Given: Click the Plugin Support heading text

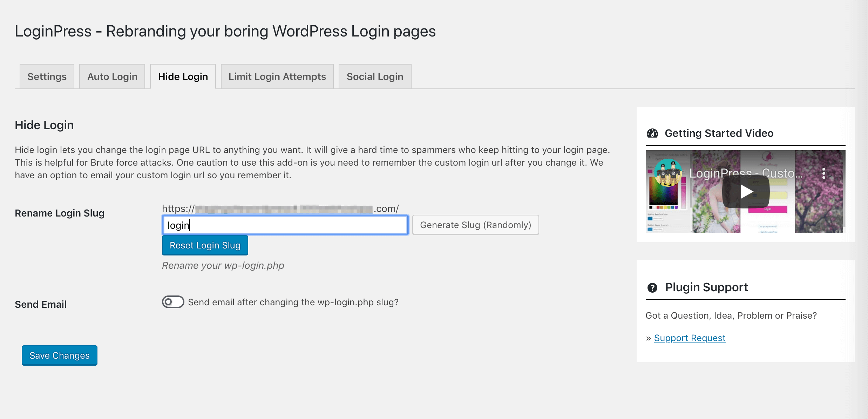Looking at the screenshot, I should [707, 287].
